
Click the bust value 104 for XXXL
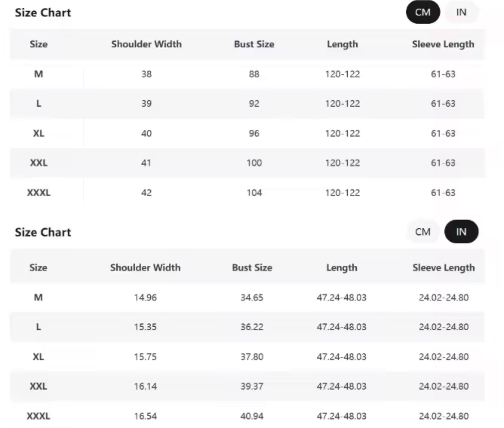coord(254,192)
